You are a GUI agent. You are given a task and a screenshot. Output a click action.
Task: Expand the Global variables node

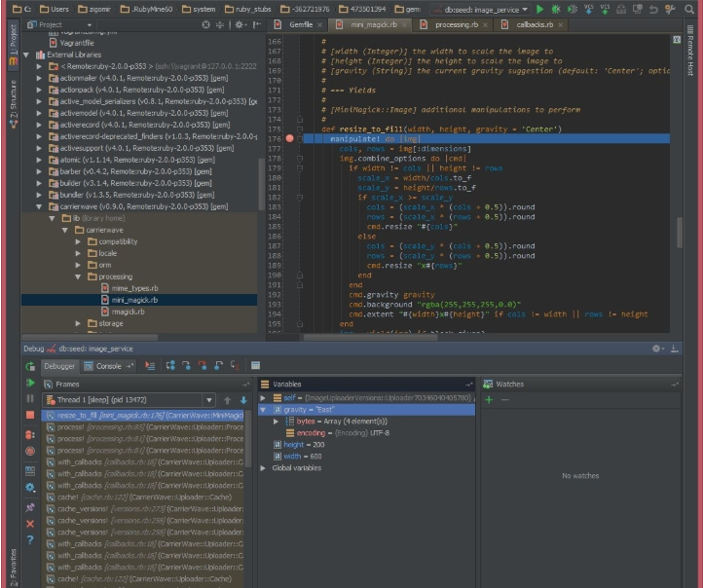point(263,468)
